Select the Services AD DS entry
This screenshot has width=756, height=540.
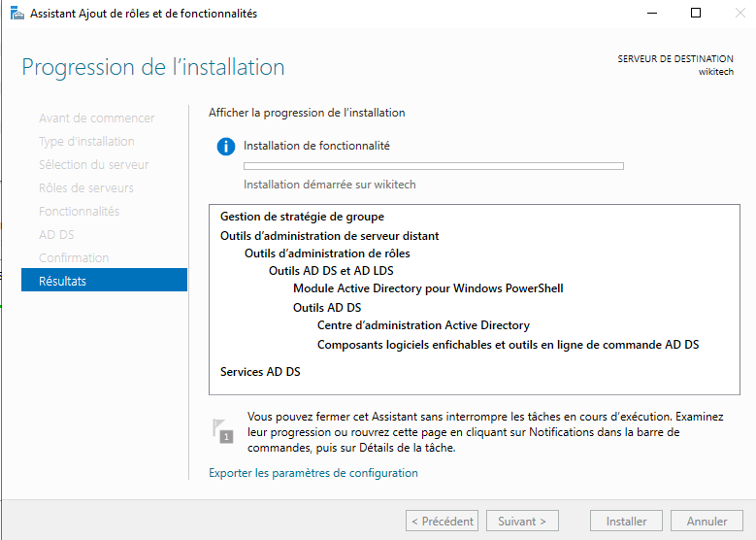click(x=260, y=372)
